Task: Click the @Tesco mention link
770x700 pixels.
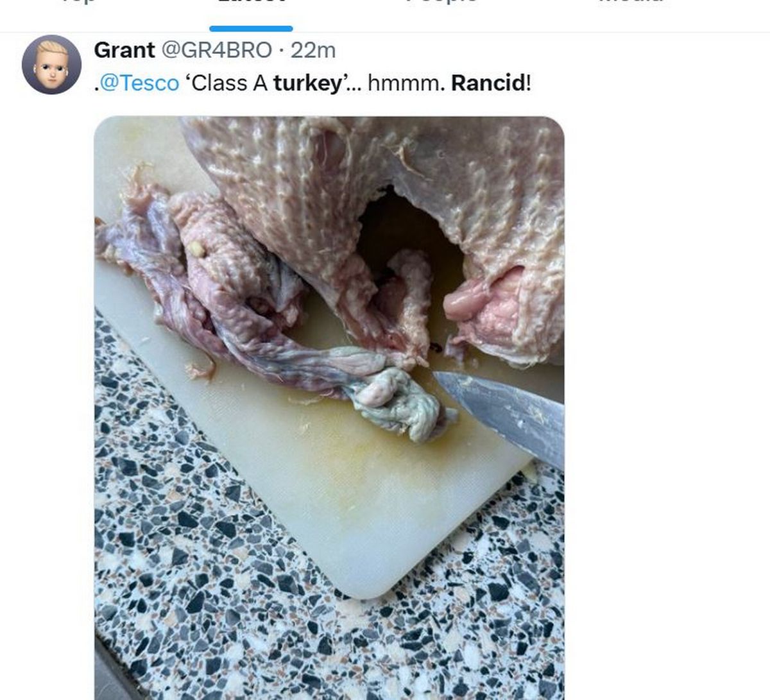Action: point(140,83)
